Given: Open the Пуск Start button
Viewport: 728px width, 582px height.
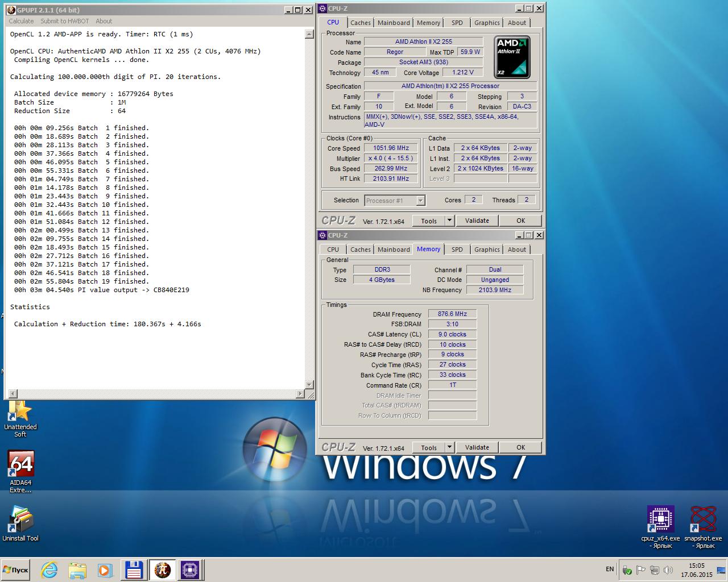Looking at the screenshot, I should click(16, 569).
